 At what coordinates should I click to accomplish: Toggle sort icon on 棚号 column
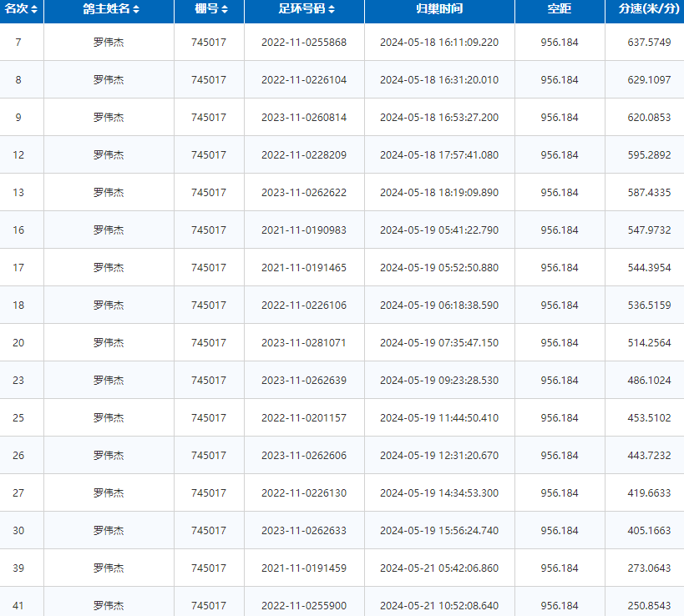coord(225,9)
